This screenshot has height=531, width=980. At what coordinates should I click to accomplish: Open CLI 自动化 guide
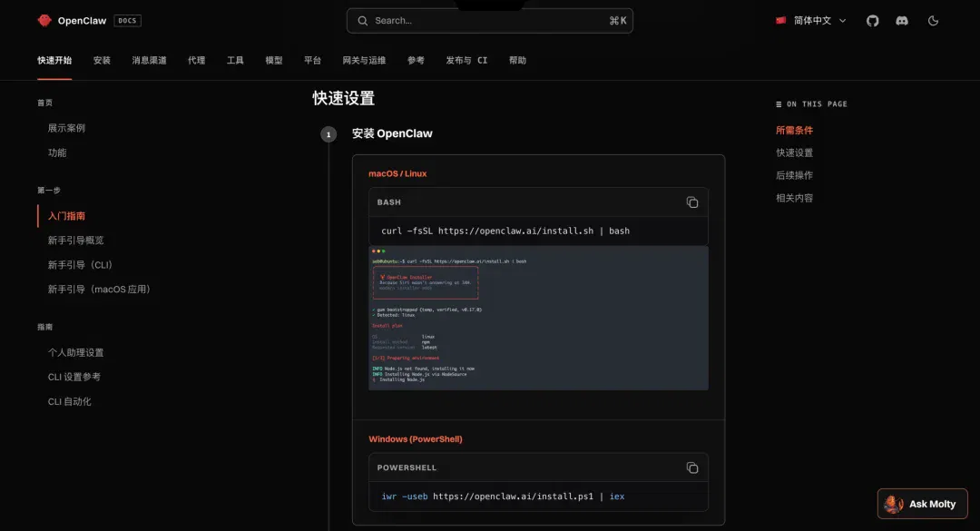point(69,401)
